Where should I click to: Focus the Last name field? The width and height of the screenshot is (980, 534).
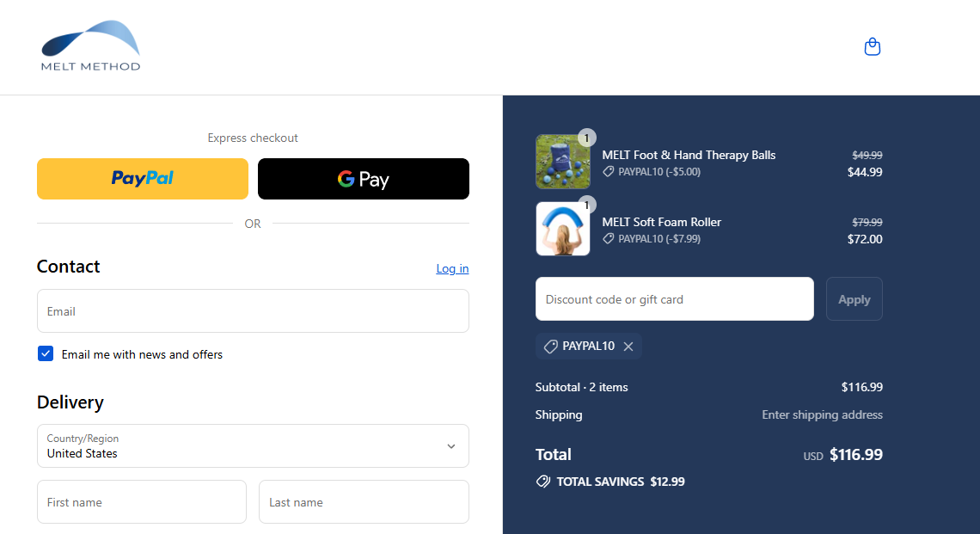tap(364, 501)
